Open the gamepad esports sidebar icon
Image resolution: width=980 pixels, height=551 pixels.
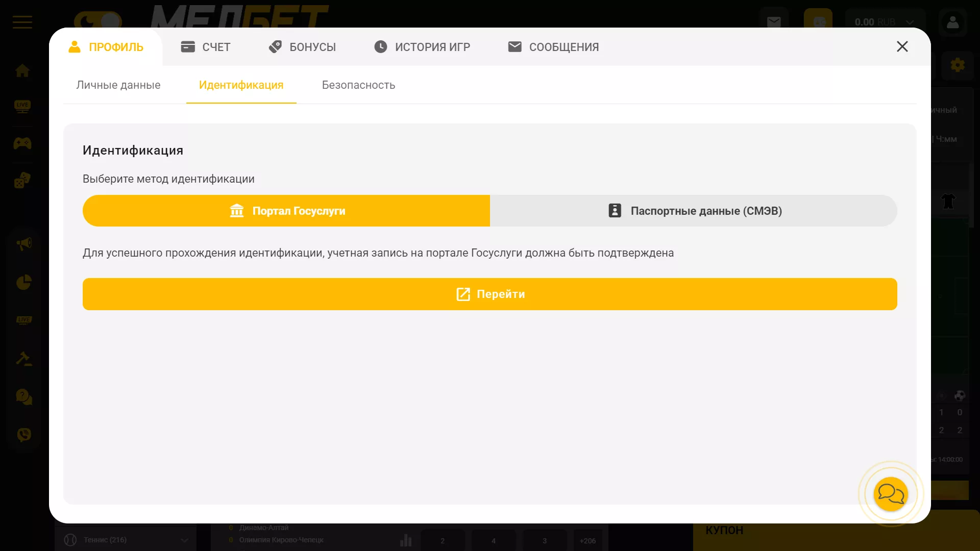(22, 144)
